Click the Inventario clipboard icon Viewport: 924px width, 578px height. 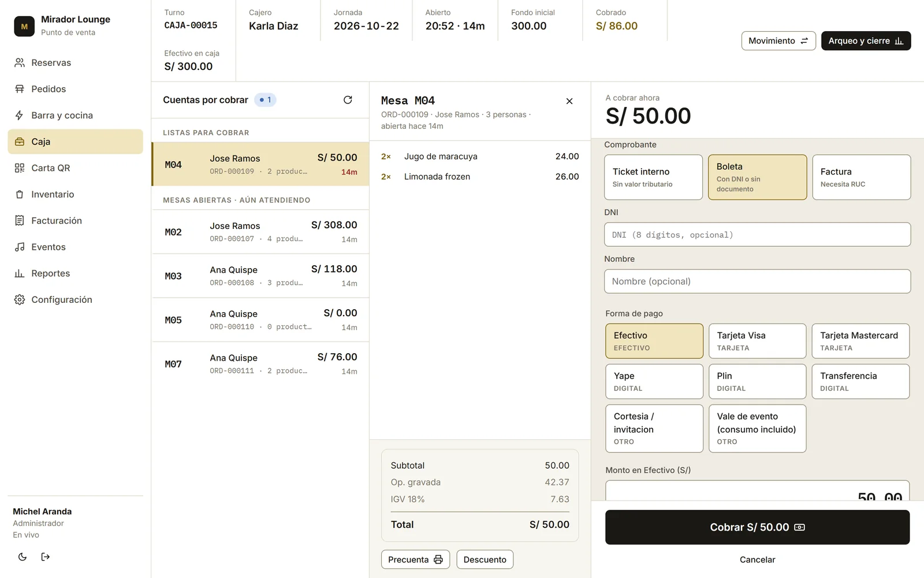pyautogui.click(x=20, y=194)
